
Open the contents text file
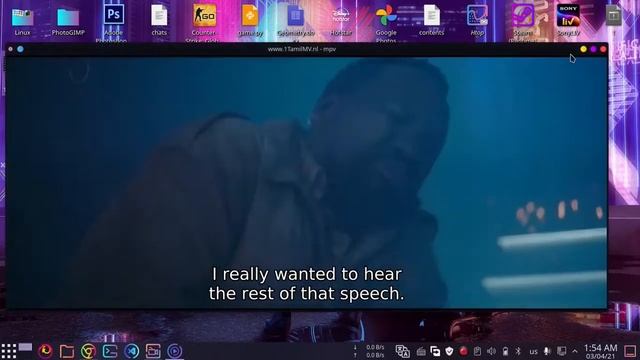tap(431, 20)
